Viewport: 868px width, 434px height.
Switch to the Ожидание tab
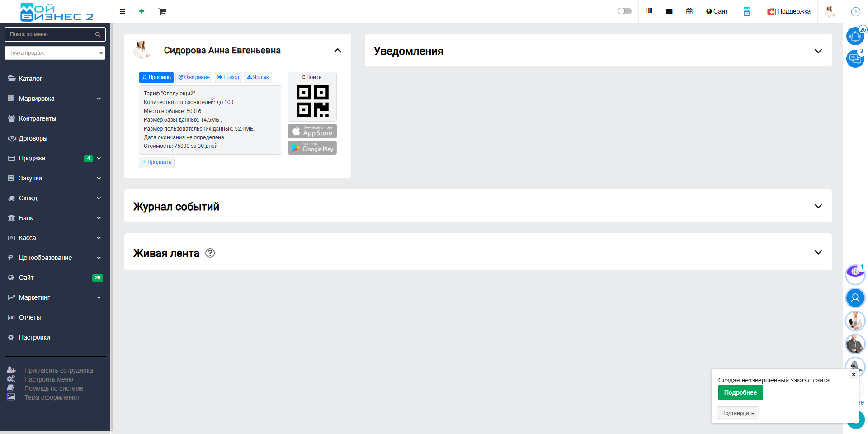(194, 77)
